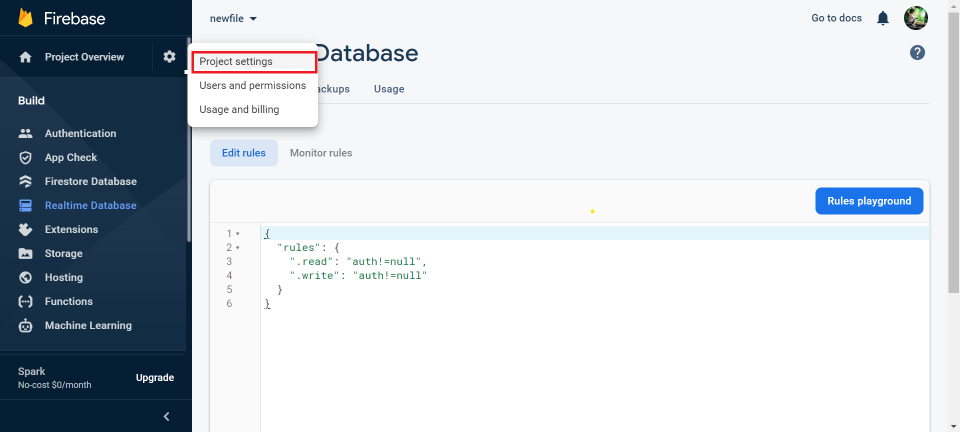Switch to Monitor rules tab
The image size is (960, 432).
click(x=321, y=153)
